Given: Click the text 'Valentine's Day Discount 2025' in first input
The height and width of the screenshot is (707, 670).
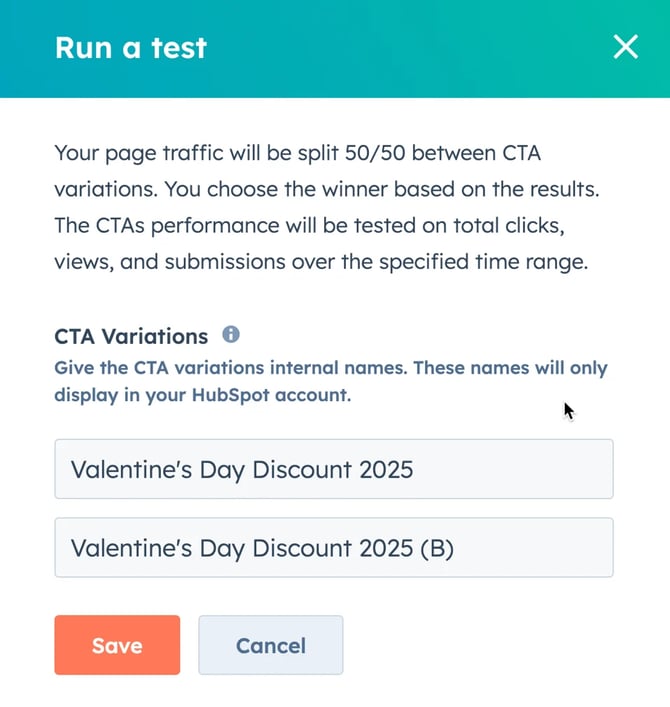Looking at the screenshot, I should tap(242, 470).
